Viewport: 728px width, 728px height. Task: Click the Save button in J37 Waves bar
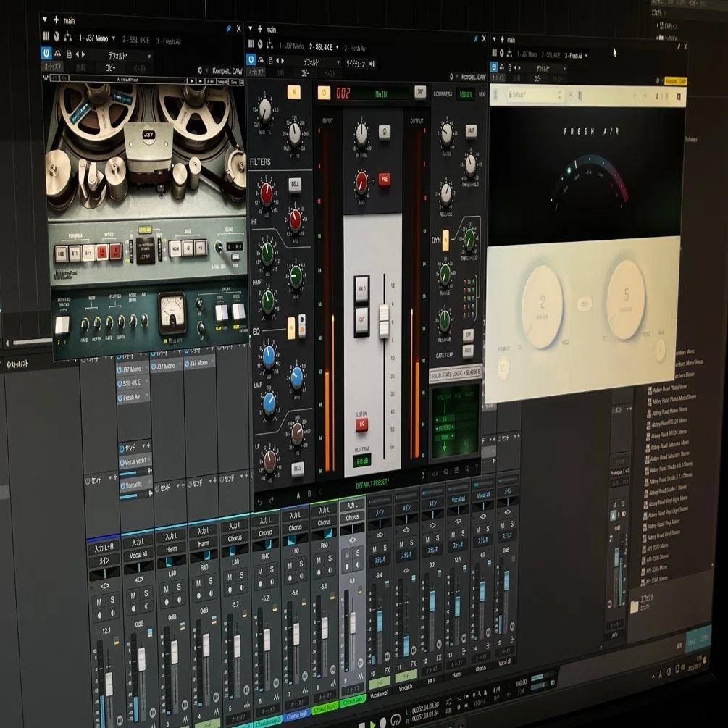pyautogui.click(x=233, y=82)
